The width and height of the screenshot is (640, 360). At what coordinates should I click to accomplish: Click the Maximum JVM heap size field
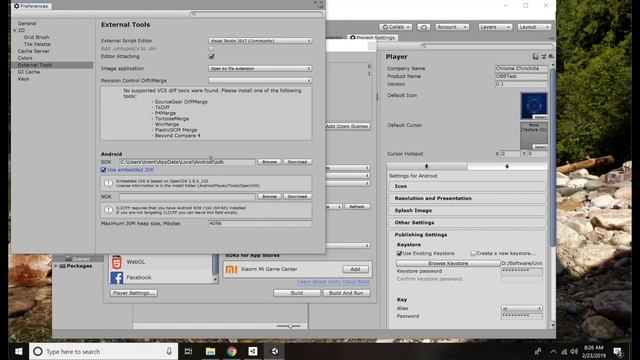(260, 224)
